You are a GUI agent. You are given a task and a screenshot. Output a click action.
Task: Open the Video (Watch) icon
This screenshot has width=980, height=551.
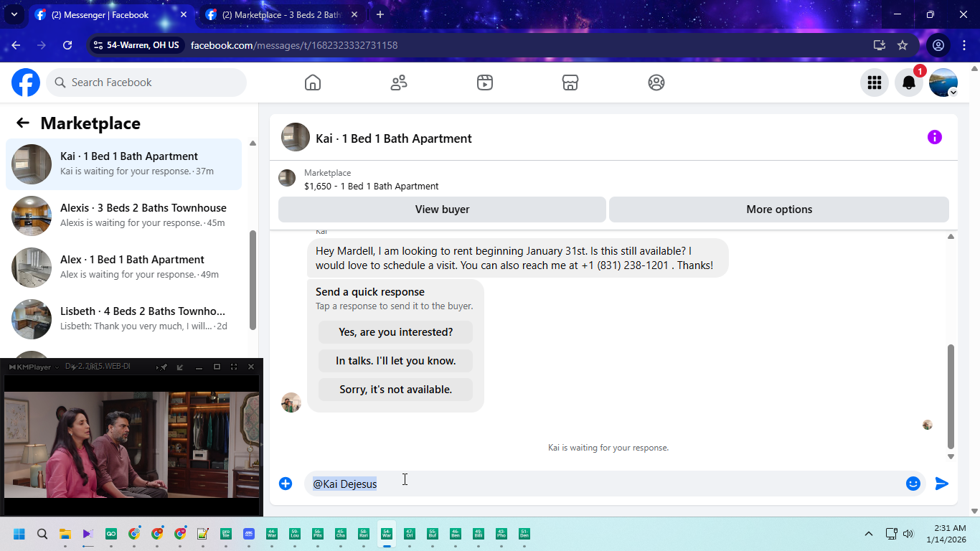485,83
